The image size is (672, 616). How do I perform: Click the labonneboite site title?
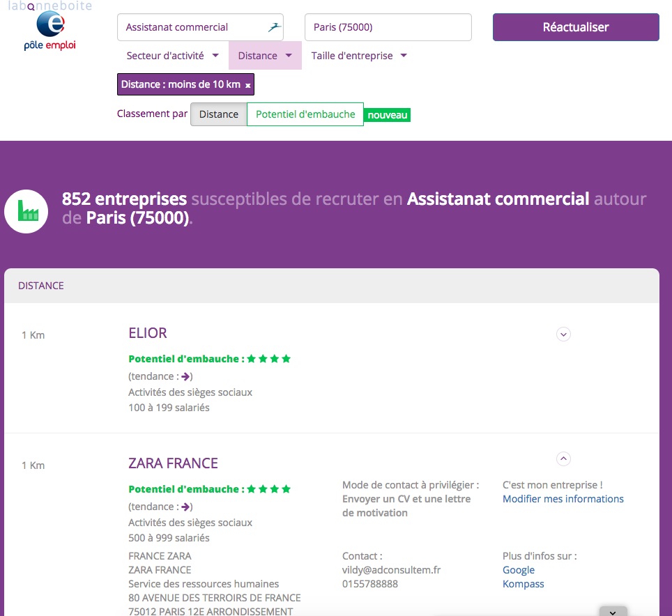coord(50,6)
